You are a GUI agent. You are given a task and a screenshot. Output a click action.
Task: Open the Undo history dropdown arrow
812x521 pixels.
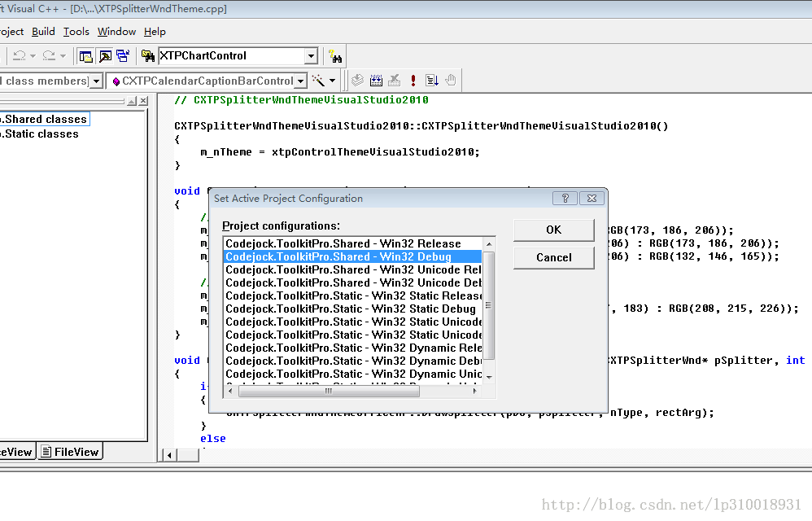tap(33, 56)
